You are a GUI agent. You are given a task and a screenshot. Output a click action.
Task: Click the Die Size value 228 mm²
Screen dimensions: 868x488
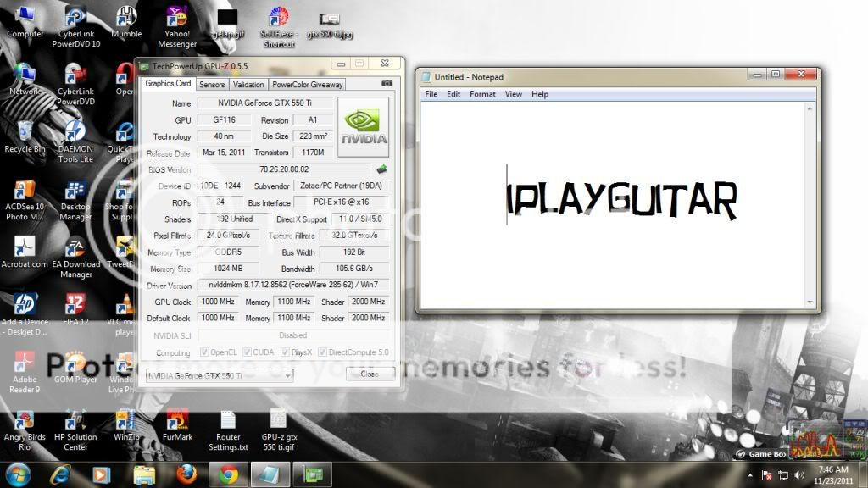coord(313,136)
